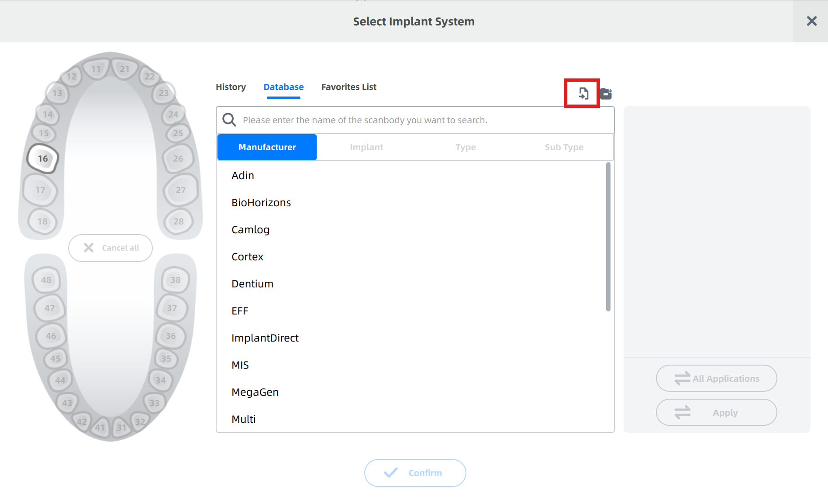Select tooth 38 on the lower arch
Viewport: 828px width, 504px height.
pyautogui.click(x=176, y=280)
